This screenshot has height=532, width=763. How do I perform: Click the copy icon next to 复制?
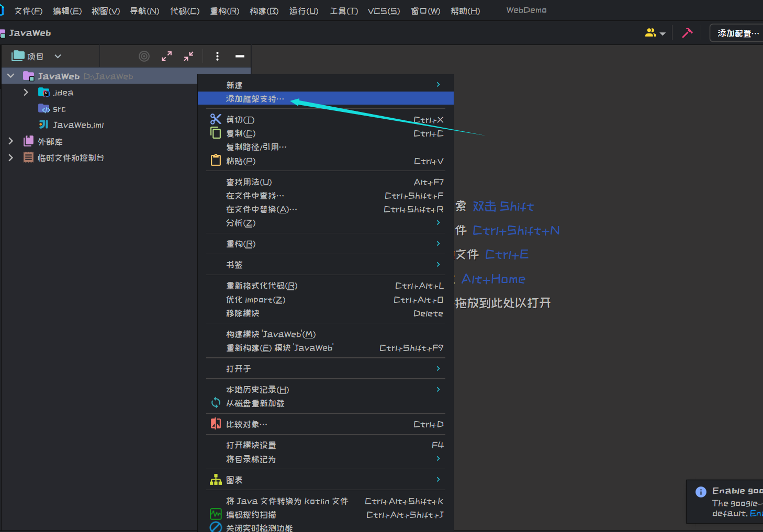(216, 133)
